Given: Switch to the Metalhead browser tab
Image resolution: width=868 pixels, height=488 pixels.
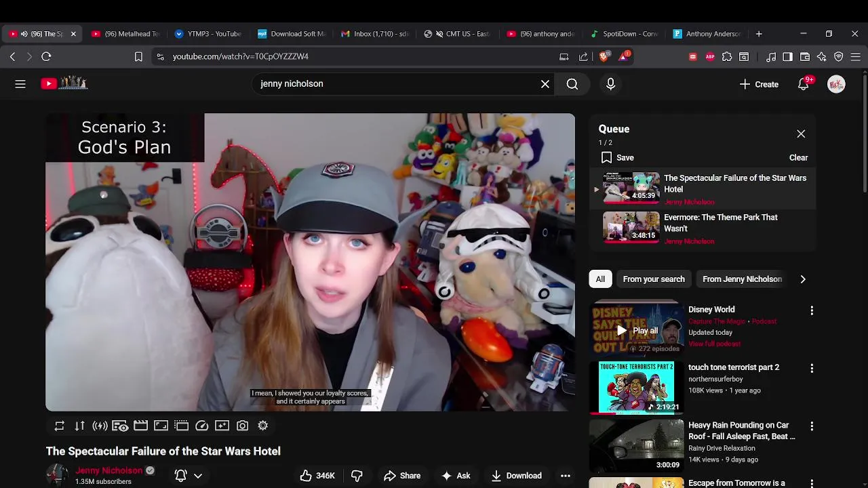Looking at the screenshot, I should coord(125,34).
